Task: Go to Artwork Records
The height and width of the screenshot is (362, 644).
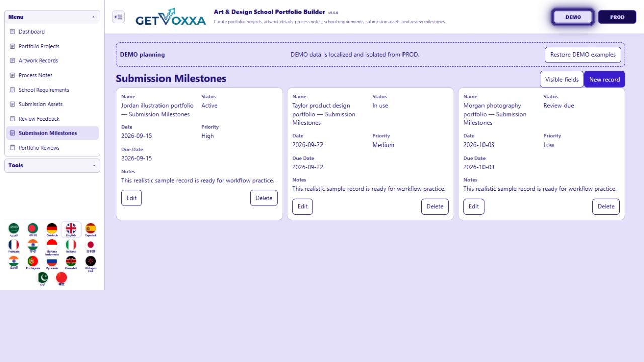Action: [52, 61]
